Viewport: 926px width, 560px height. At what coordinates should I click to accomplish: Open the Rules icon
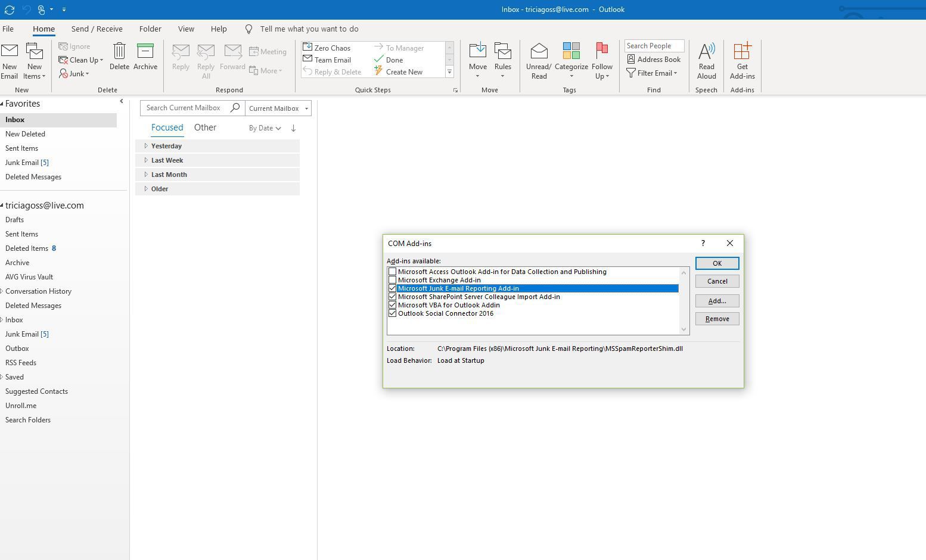tap(503, 51)
